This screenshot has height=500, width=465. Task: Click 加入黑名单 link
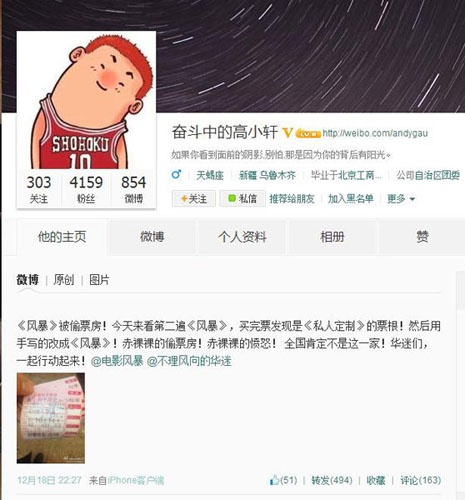[350, 199]
